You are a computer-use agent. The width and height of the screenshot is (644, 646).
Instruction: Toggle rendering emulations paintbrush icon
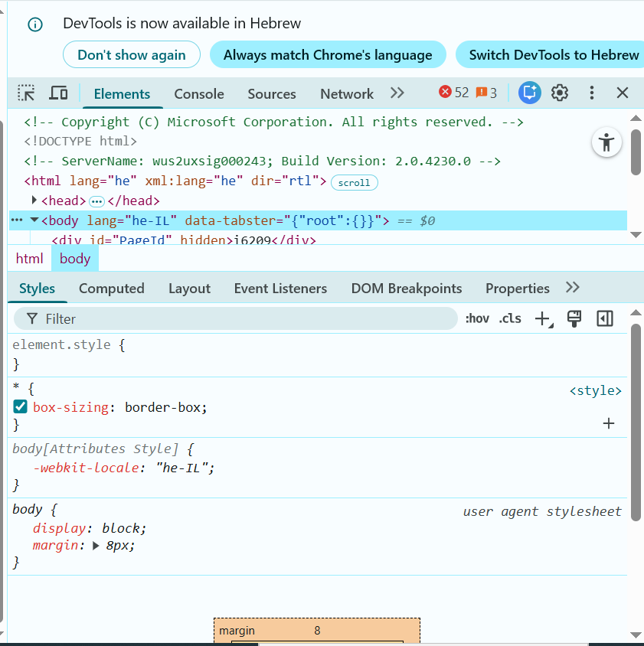point(574,318)
